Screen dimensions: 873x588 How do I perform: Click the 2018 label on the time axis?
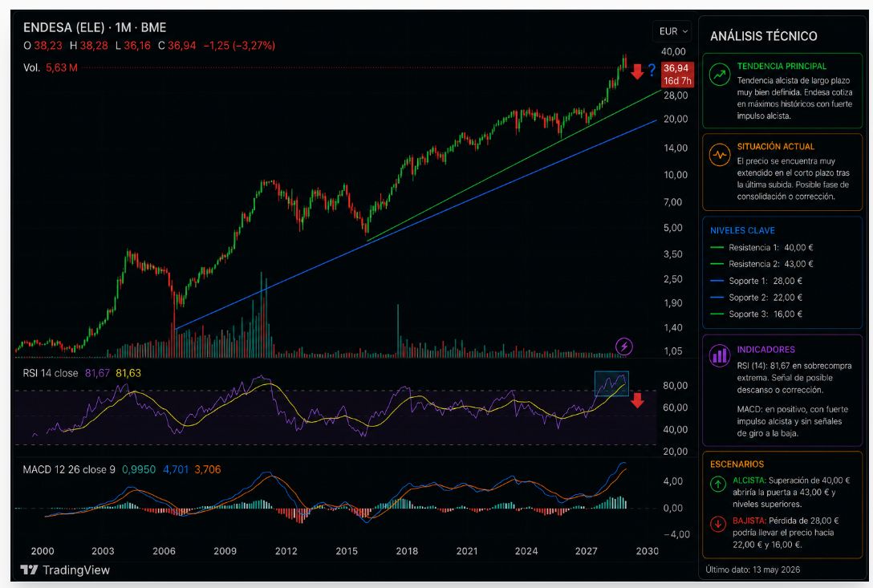(x=407, y=551)
